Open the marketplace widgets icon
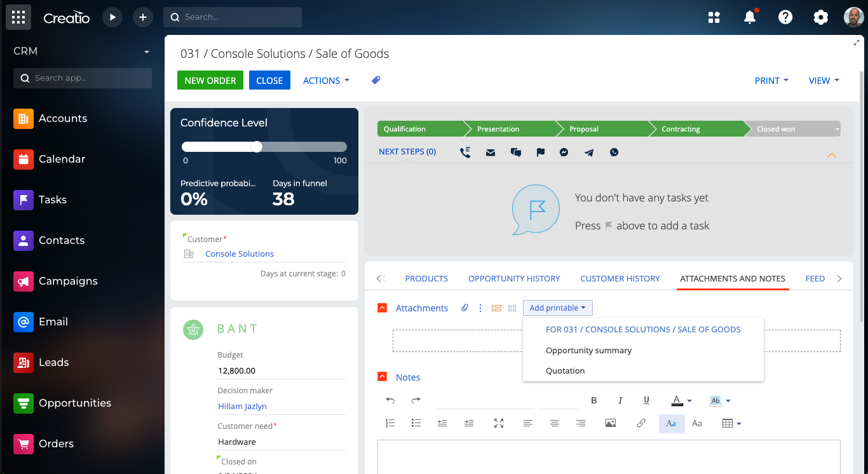Image resolution: width=868 pixels, height=474 pixels. pos(714,17)
